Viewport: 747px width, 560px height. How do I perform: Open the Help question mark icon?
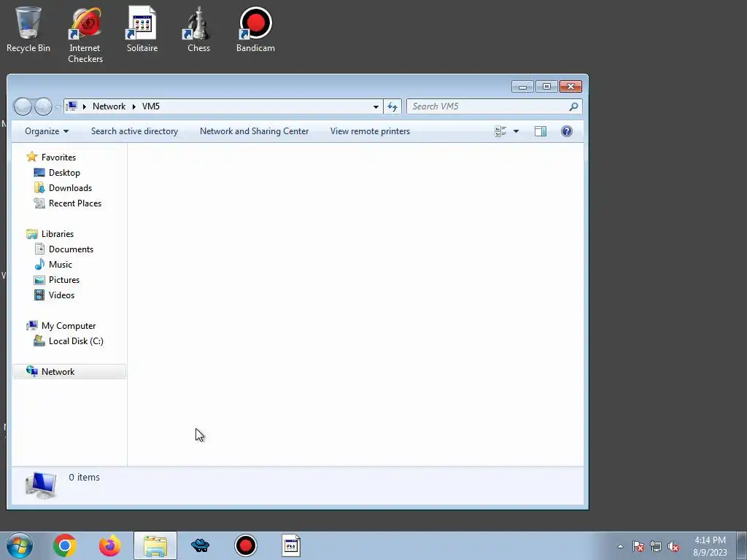[x=566, y=131]
